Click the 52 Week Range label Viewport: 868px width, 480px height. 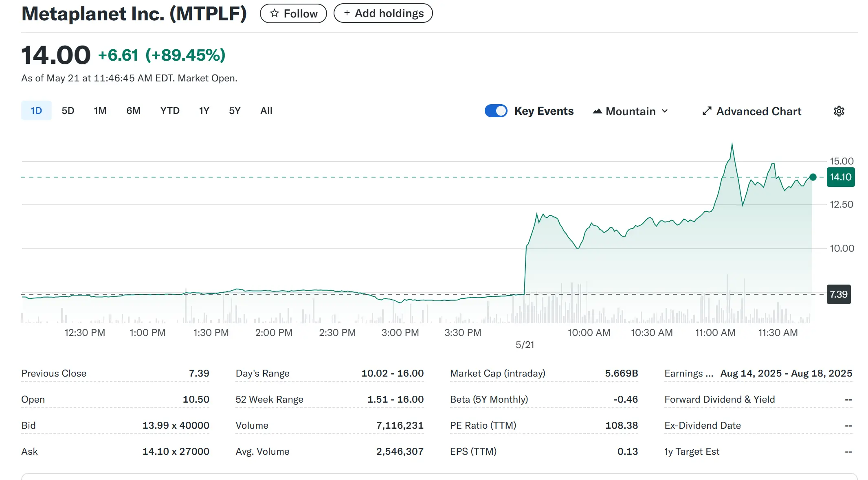pos(269,399)
